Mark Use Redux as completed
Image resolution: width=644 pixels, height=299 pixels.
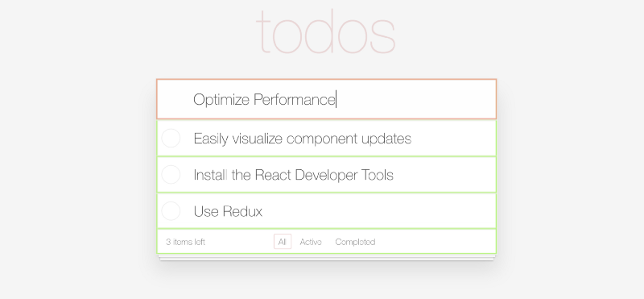[x=171, y=211]
